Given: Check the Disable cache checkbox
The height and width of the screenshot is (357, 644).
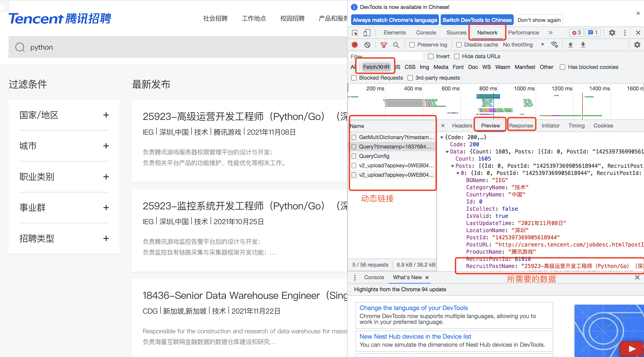Looking at the screenshot, I should [x=459, y=45].
